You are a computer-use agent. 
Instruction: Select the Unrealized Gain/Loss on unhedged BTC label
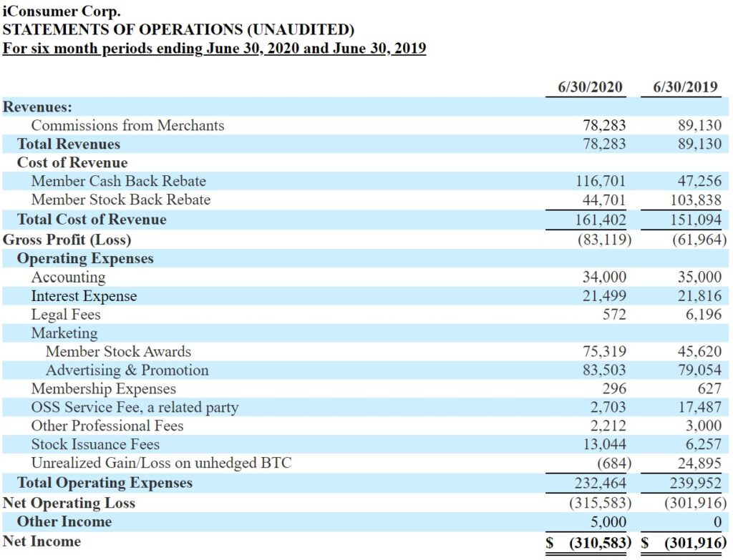click(161, 463)
